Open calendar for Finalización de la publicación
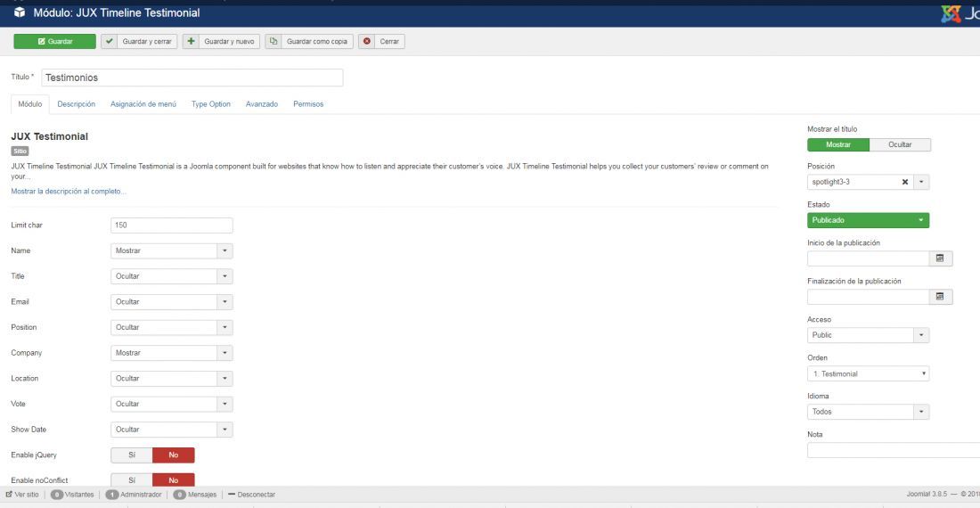Screen dimensions: 980x508 click(x=940, y=297)
